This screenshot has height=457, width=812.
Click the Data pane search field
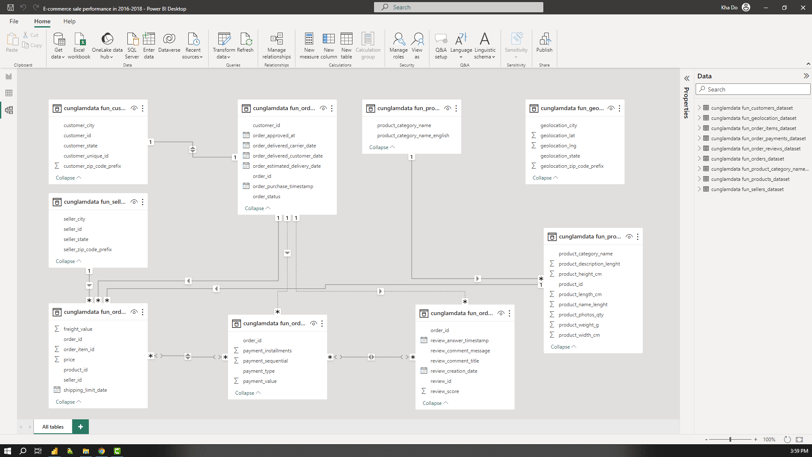(753, 89)
